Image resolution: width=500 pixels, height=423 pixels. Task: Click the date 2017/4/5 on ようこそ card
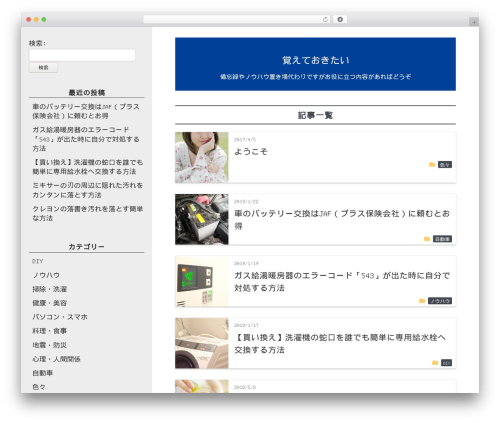click(245, 140)
